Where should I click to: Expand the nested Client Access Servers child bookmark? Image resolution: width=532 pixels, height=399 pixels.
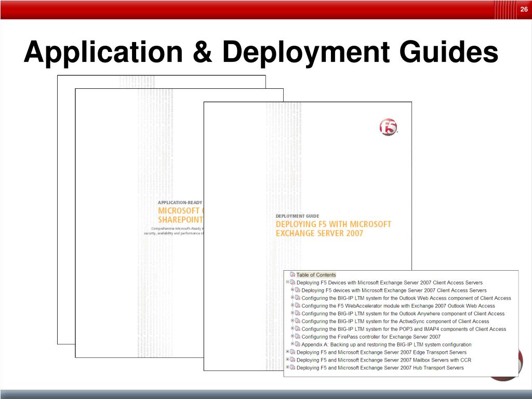click(292, 290)
